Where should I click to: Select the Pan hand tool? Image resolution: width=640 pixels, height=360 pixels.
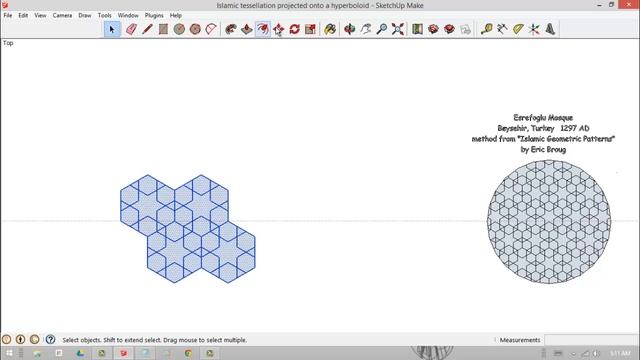(x=366, y=29)
